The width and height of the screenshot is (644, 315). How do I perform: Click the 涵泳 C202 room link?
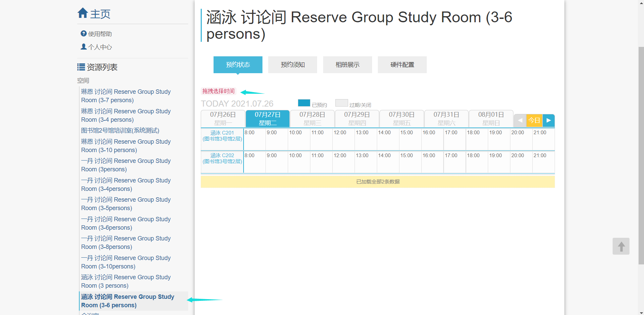222,155
